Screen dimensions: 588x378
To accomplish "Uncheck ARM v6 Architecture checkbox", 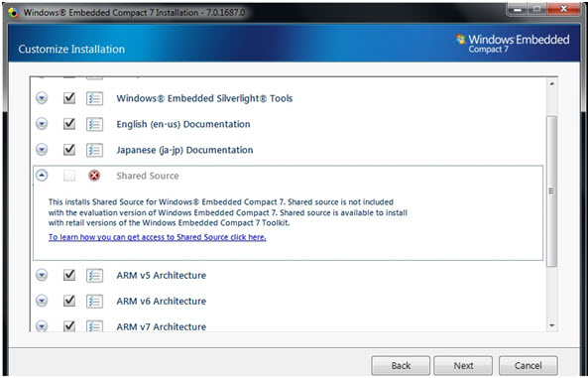I will 69,301.
